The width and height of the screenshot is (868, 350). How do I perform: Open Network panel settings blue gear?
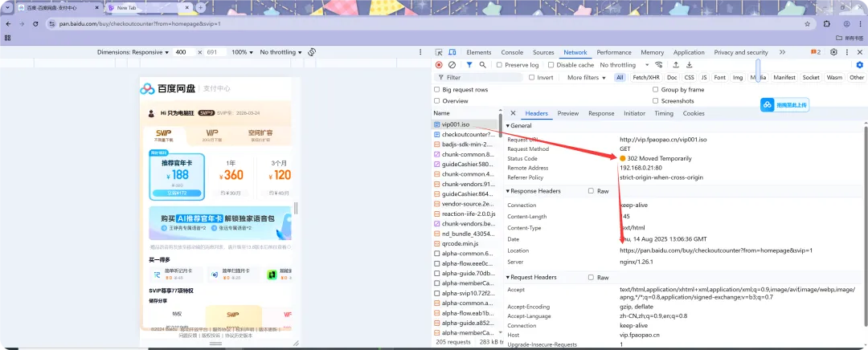[860, 65]
